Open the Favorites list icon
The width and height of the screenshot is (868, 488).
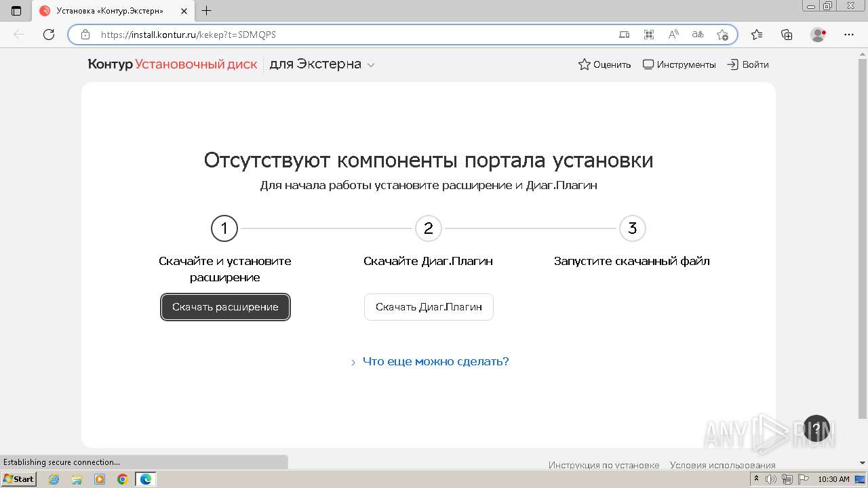coord(757,35)
